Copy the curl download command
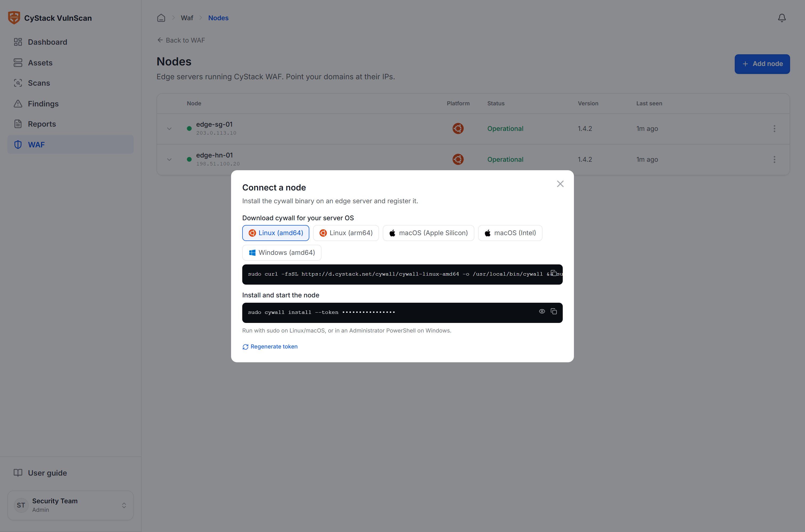Screen dimensions: 805x532 point(554,273)
